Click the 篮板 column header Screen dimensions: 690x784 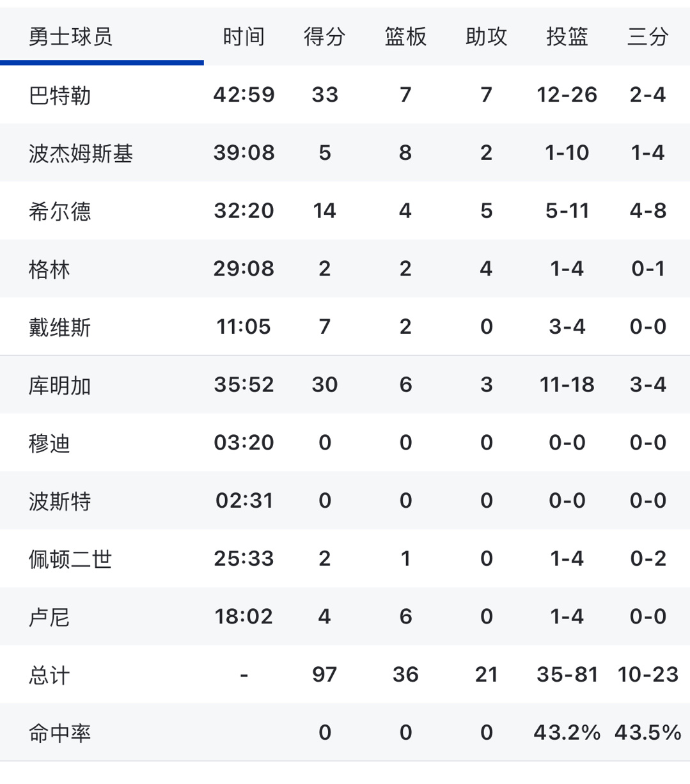tap(405, 36)
